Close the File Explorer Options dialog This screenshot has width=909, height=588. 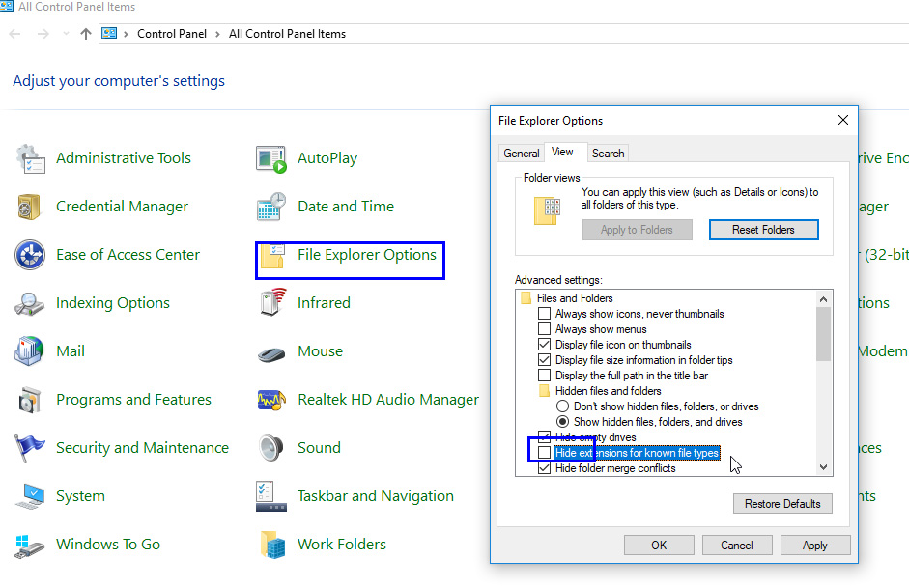[843, 120]
